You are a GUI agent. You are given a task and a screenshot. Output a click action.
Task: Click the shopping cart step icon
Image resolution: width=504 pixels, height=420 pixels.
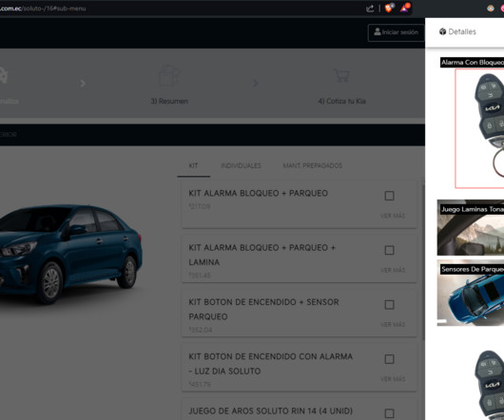(x=341, y=76)
